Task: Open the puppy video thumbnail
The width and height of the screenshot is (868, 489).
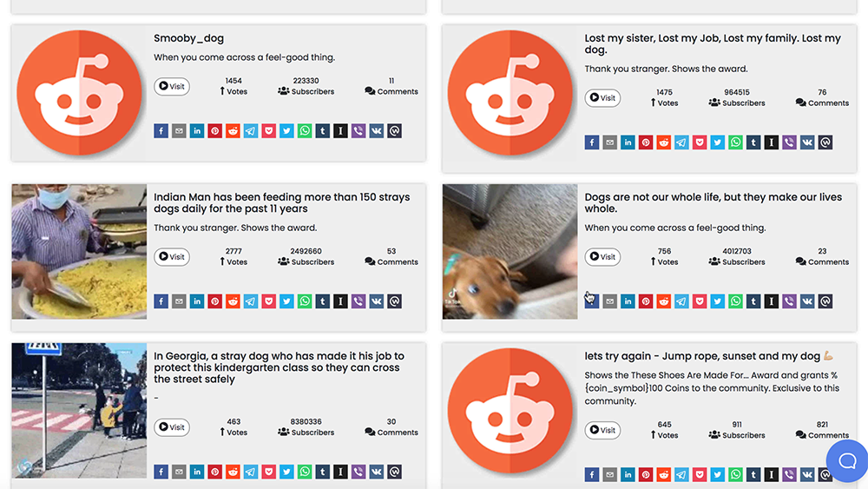Action: [x=510, y=251]
